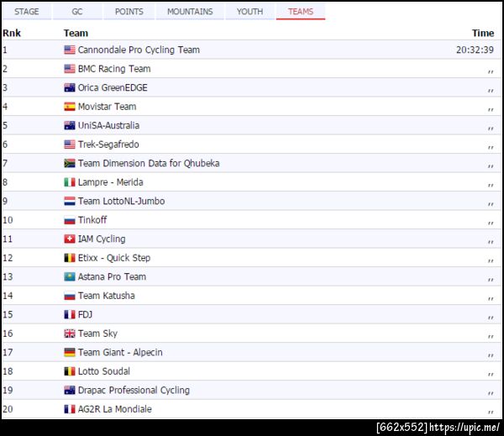504x436 pixels.
Task: Click the US flag beside Cannondale Pro Cycling Team
Action: (70, 50)
